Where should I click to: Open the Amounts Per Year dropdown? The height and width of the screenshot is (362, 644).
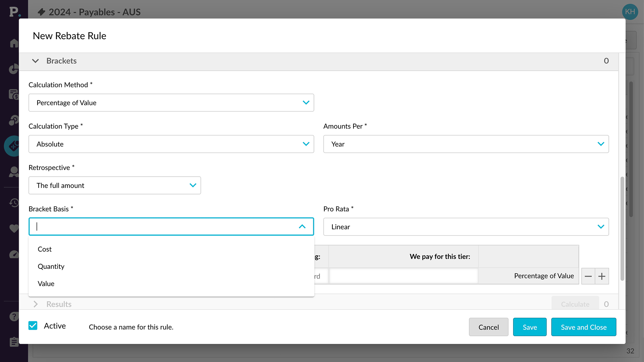pyautogui.click(x=466, y=144)
